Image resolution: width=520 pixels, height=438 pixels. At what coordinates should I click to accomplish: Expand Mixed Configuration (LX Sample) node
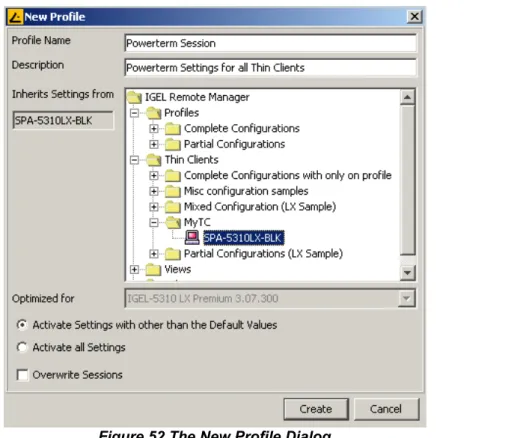click(x=154, y=207)
